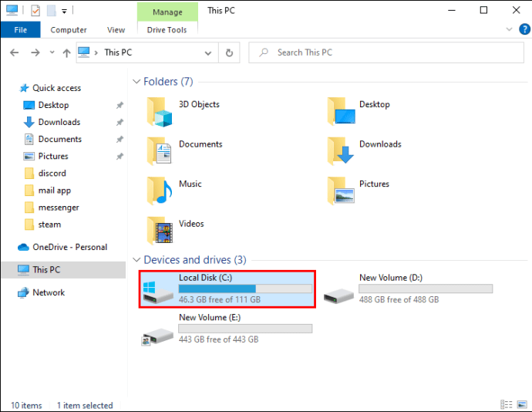
Task: Click the New folder quick access toolbar icon
Action: tap(51, 11)
